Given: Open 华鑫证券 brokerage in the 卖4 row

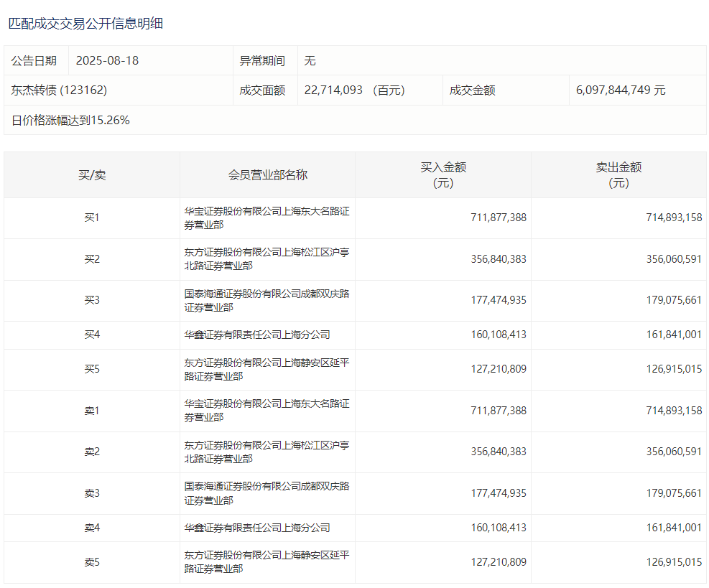Looking at the screenshot, I should pos(257,528).
